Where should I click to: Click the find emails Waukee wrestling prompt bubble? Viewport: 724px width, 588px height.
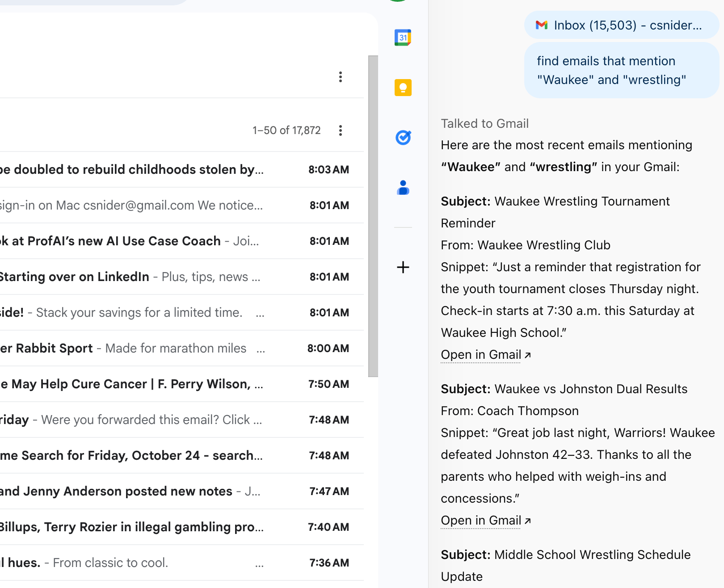tap(621, 71)
